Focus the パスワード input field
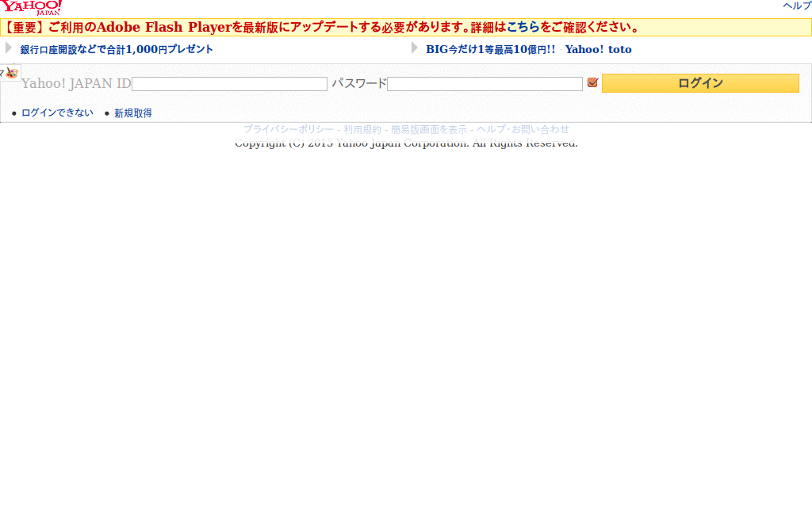Viewport: 812px width, 511px height. pos(485,84)
